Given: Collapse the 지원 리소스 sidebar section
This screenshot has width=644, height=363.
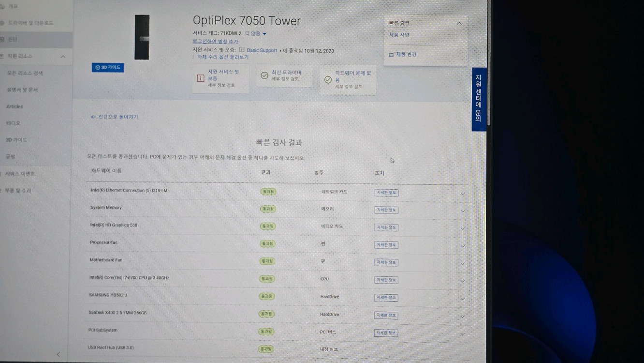Looking at the screenshot, I should pos(62,57).
